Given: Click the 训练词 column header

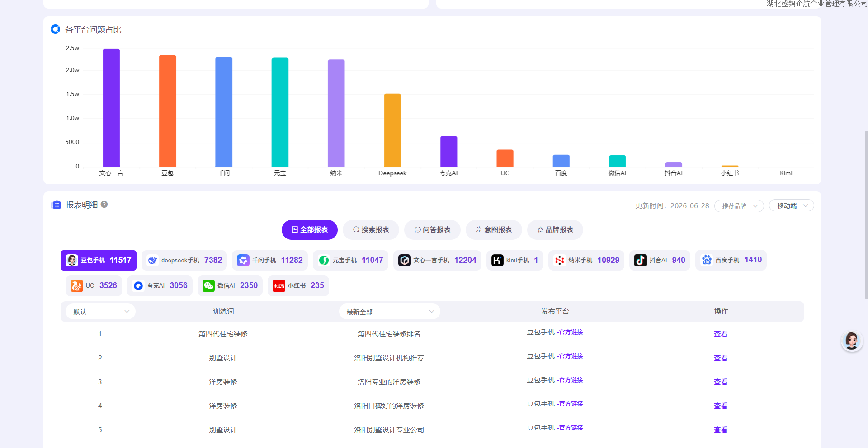Looking at the screenshot, I should click(x=223, y=312).
